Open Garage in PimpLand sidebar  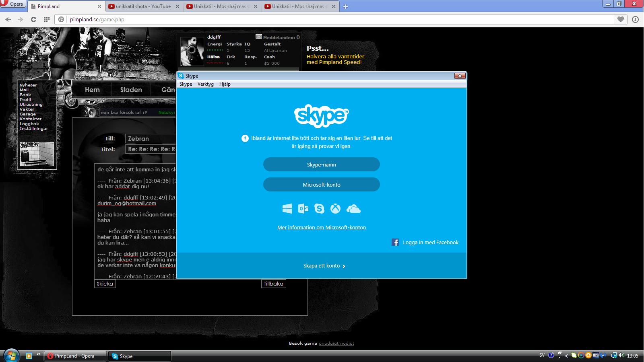28,114
